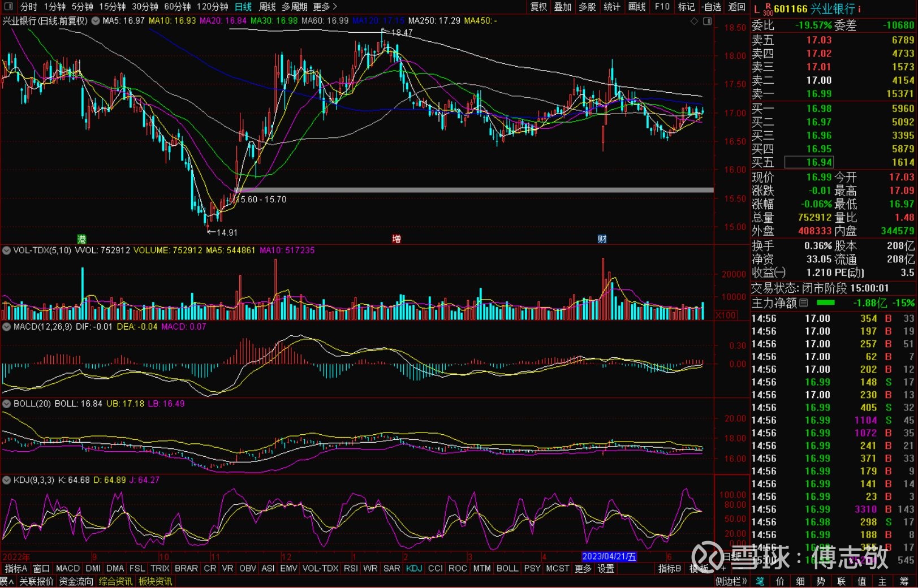Click the L icon before stock code 601166
This screenshot has width=918, height=588.
click(x=756, y=9)
